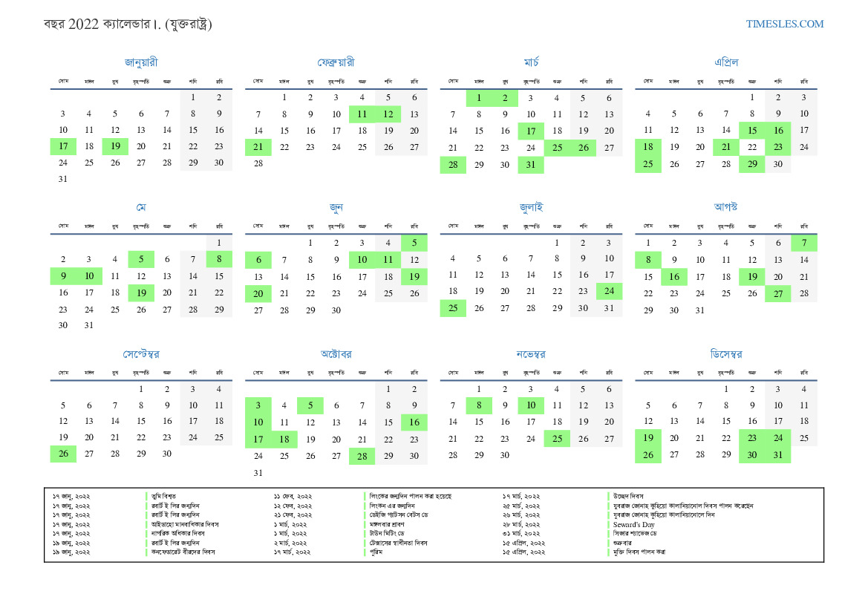The width and height of the screenshot is (868, 614).
Task: Open the TIMESLES.COM link
Action: [784, 24]
